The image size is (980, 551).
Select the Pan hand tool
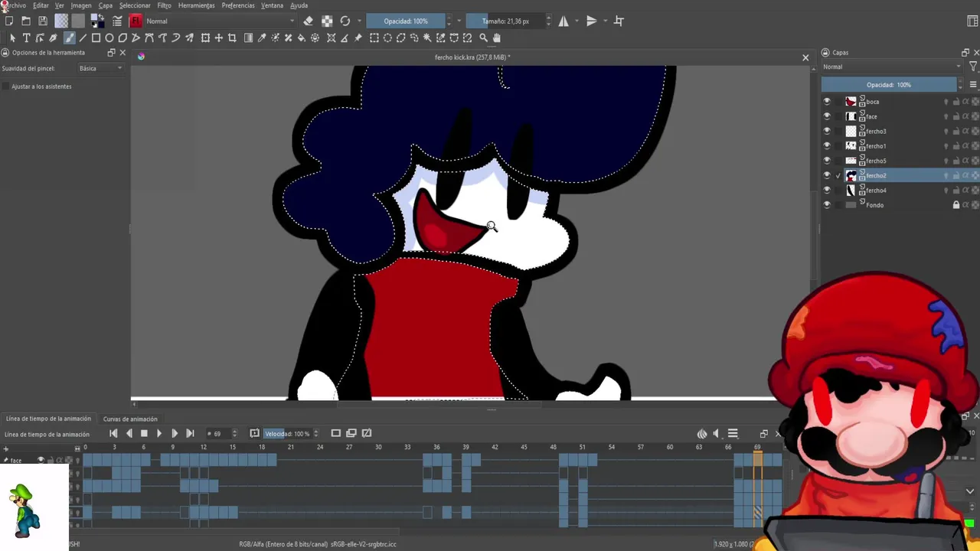pos(497,37)
